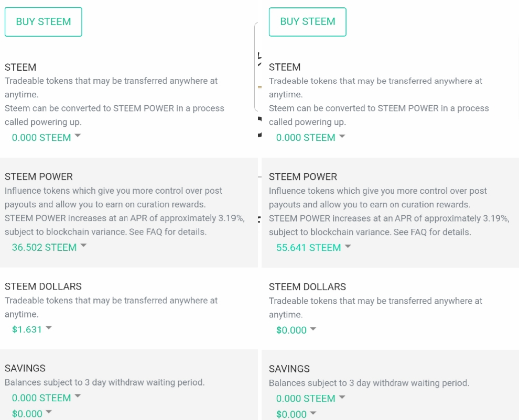This screenshot has height=420, width=519.
Task: Open the right wallet 0.000 STEEM balance dropdown
Action: 310,137
